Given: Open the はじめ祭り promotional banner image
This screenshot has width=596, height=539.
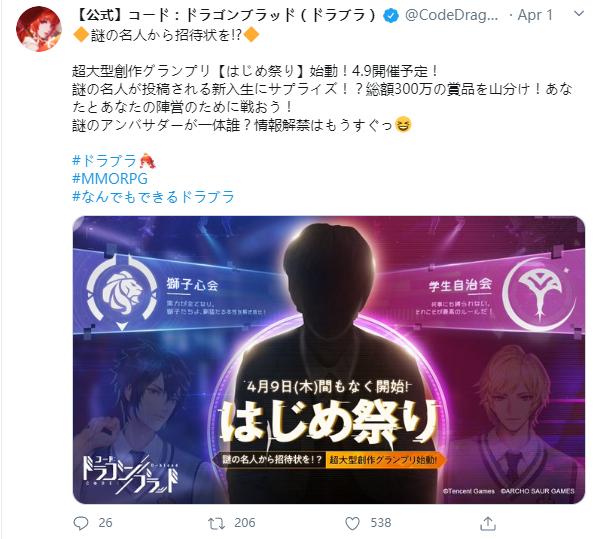Looking at the screenshot, I should coord(329,360).
